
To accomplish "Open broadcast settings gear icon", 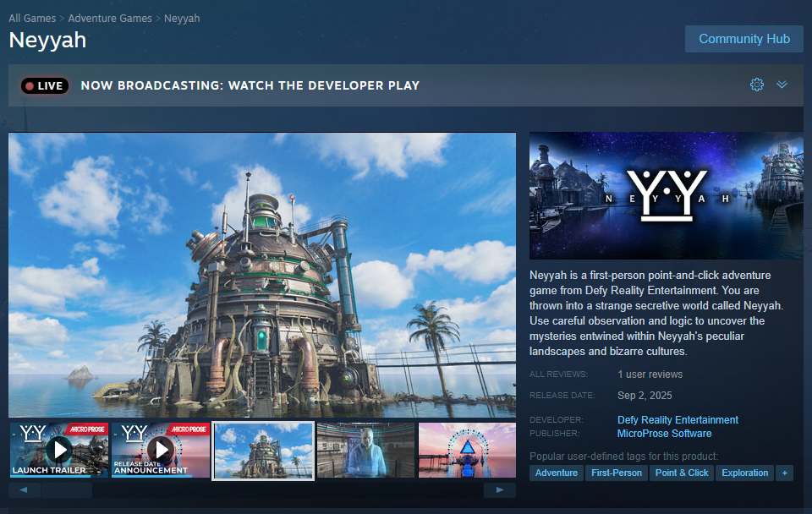I will point(756,85).
